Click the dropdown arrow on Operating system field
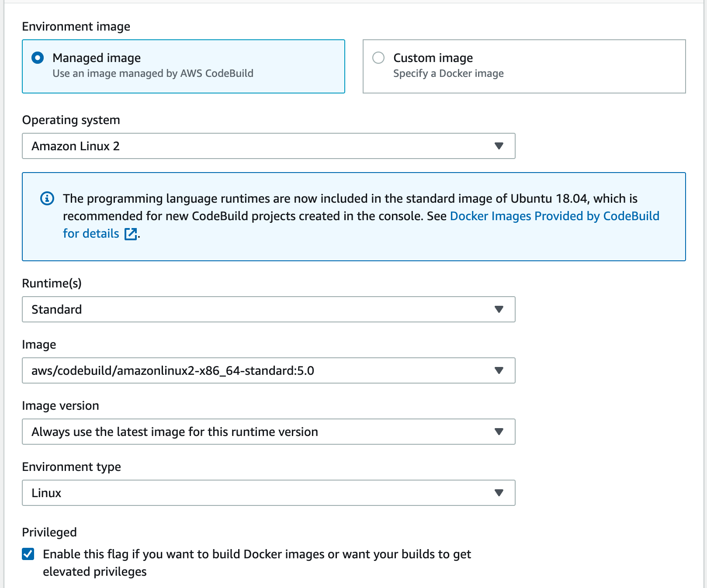 (499, 146)
